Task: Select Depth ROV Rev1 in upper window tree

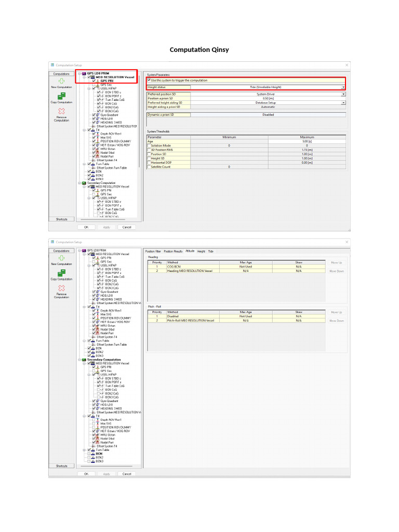Action: click(x=111, y=134)
